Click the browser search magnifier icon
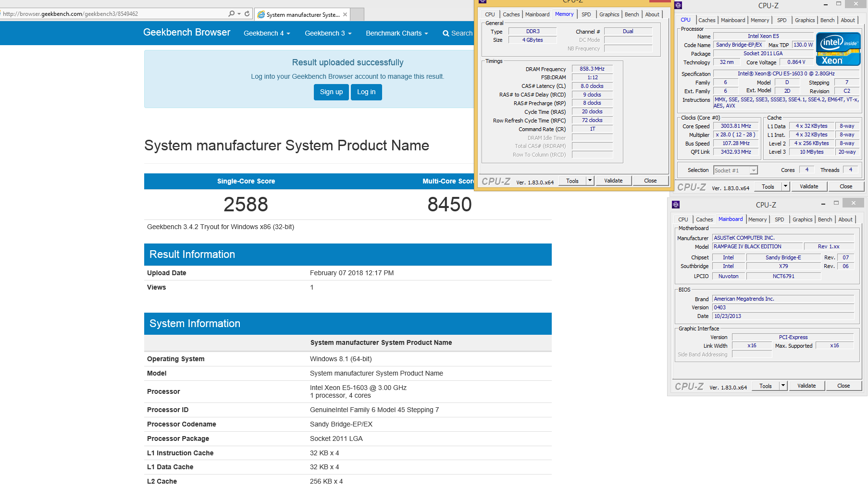 [231, 13]
